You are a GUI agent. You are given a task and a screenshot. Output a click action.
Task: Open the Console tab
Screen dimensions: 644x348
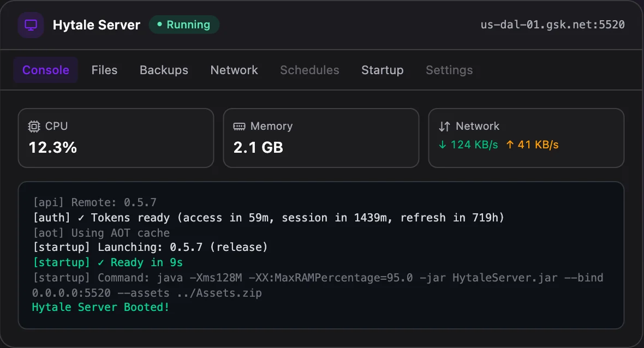[46, 70]
